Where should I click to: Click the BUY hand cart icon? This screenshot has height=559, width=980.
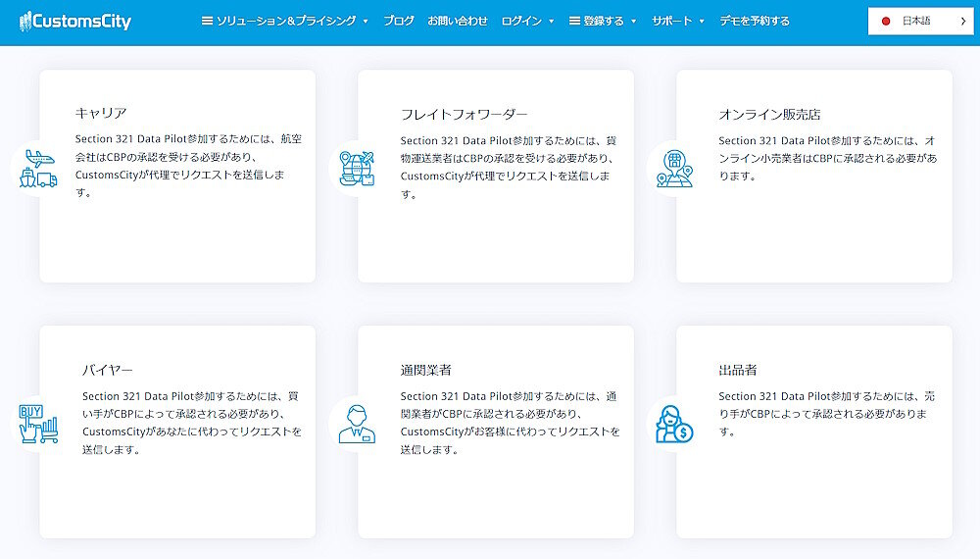point(38,424)
